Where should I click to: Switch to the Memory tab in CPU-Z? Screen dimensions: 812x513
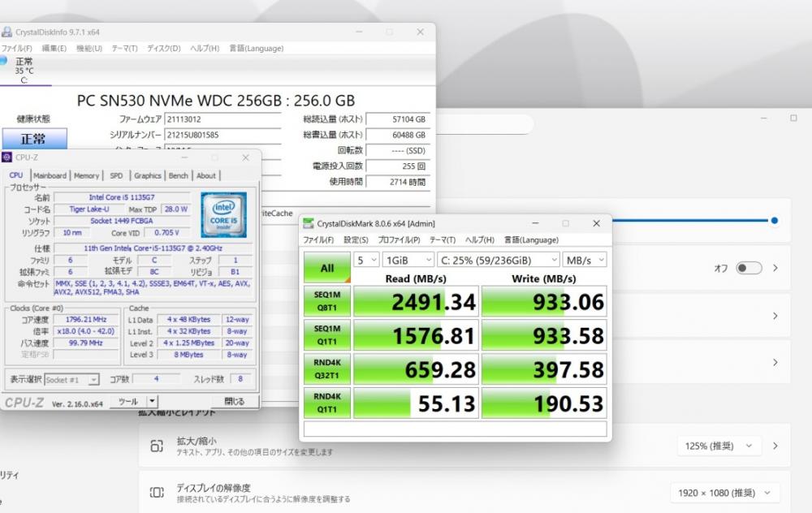point(87,175)
